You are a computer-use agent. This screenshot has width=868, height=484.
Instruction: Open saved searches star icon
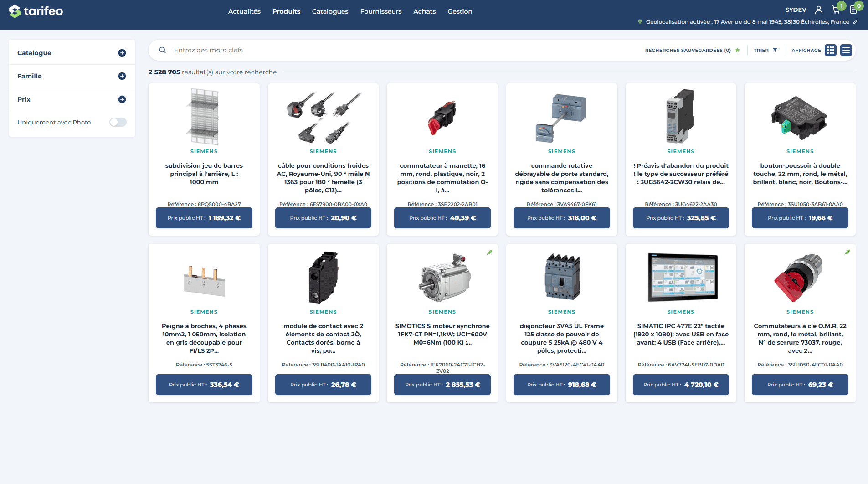(x=738, y=50)
